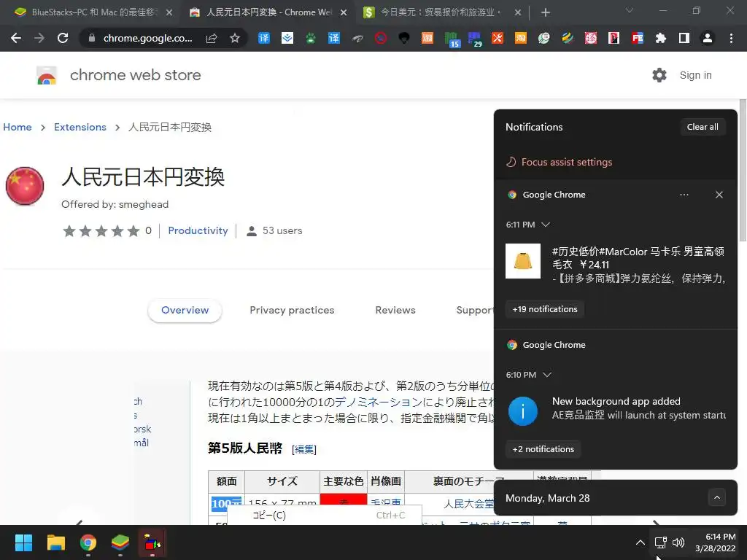Click the chrome web store logo
Viewport: 747px width, 560px height.
47,75
